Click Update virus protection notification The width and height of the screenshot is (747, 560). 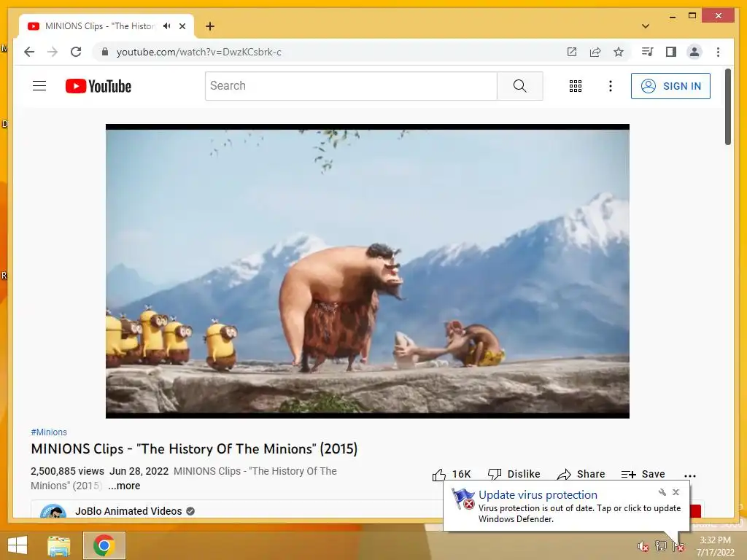tap(566, 506)
